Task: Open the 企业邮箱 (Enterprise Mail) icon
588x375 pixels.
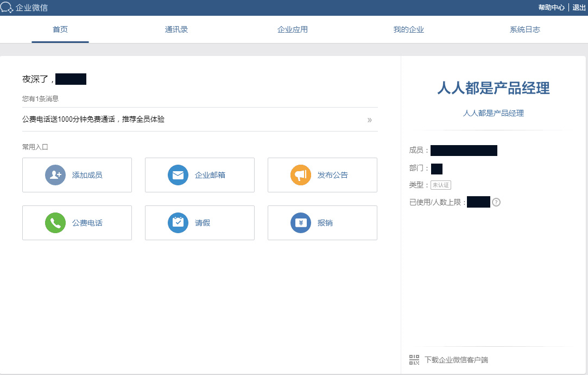Action: pos(178,174)
